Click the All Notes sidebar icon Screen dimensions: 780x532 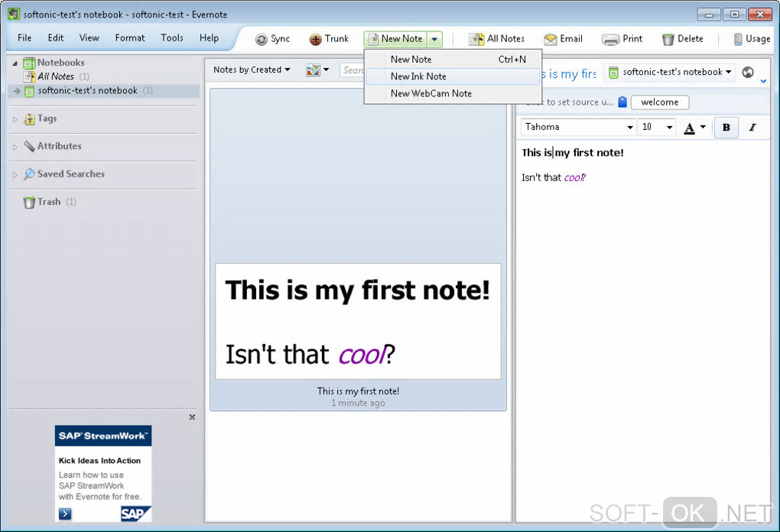[29, 76]
